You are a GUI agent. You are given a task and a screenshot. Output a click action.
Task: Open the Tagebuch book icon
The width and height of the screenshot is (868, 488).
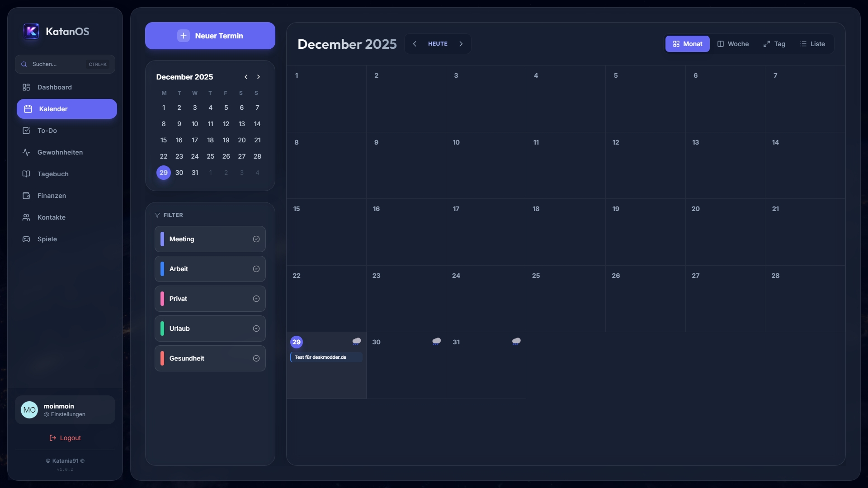click(x=26, y=174)
